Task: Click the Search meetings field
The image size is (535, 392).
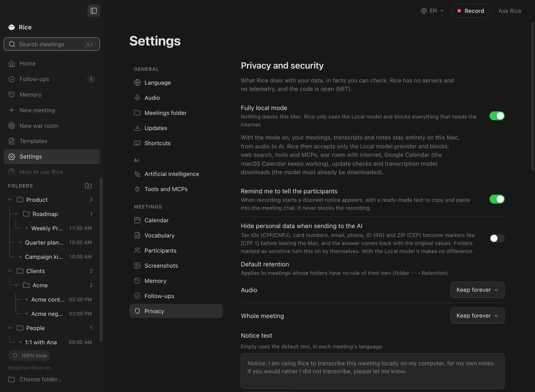Action: click(x=51, y=44)
